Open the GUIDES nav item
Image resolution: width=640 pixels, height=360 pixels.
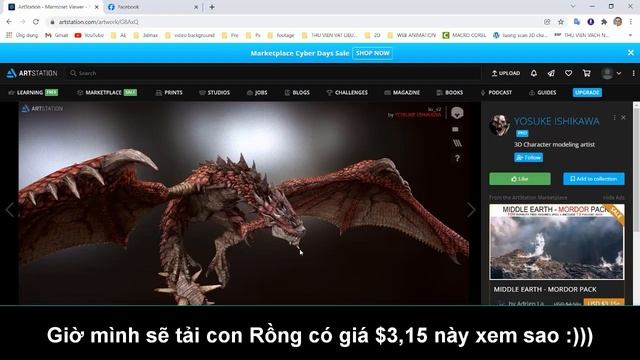[542, 93]
